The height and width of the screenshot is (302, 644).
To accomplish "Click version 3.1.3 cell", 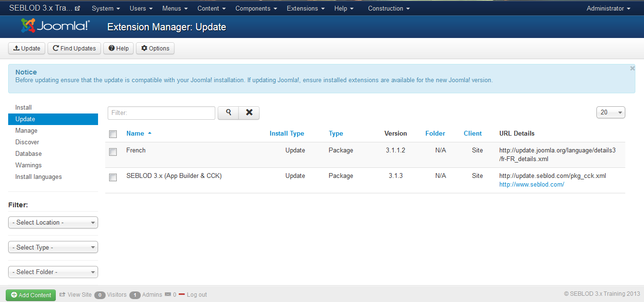I will (x=396, y=176).
